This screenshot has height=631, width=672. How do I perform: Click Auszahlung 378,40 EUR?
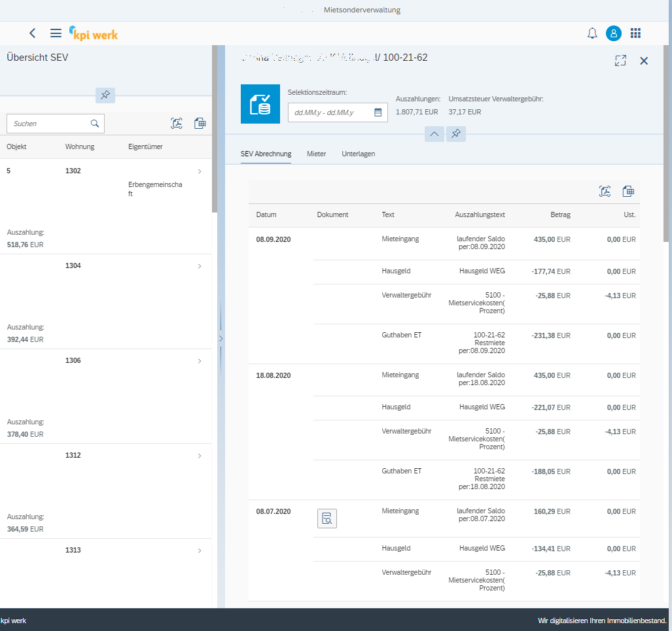tap(26, 434)
